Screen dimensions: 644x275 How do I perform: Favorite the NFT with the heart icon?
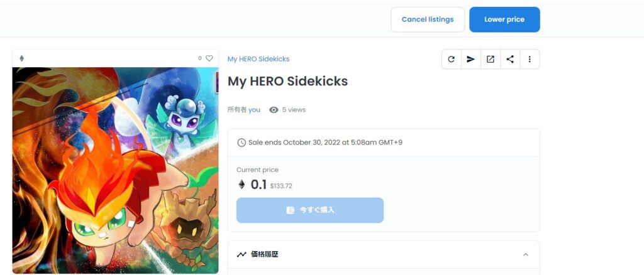tap(209, 58)
